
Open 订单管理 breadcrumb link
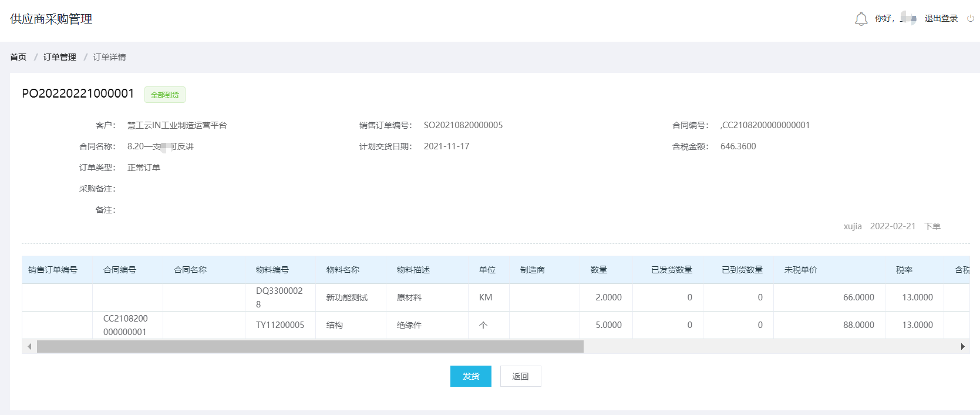(x=59, y=57)
